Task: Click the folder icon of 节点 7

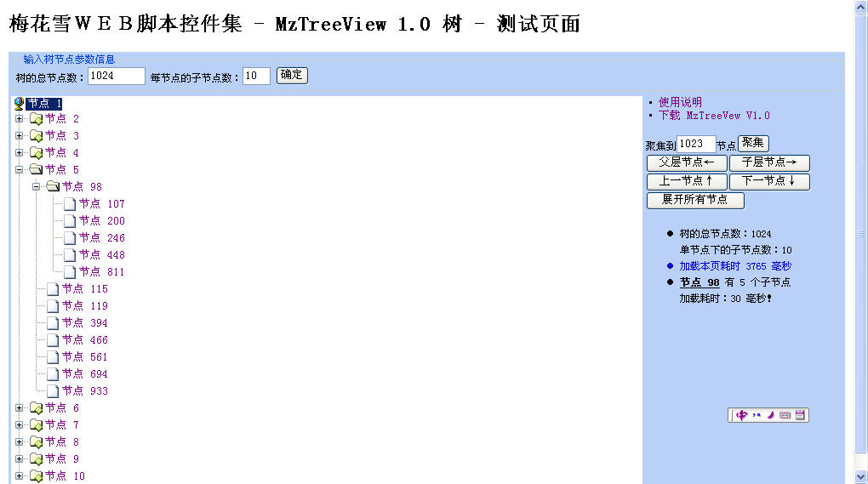Action: (x=36, y=425)
